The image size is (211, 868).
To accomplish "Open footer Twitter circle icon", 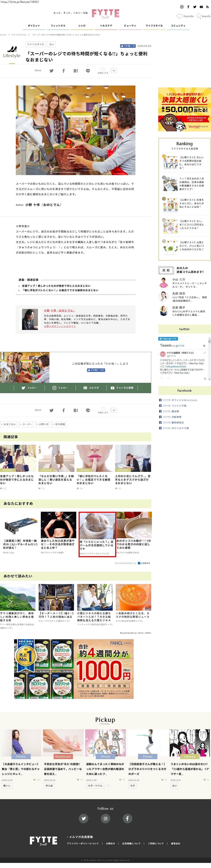I will (x=84, y=818).
